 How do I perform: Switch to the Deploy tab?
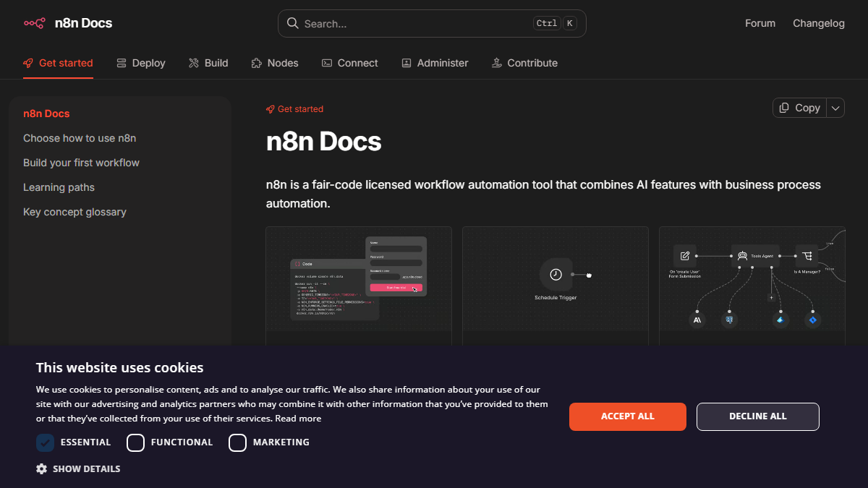click(141, 63)
